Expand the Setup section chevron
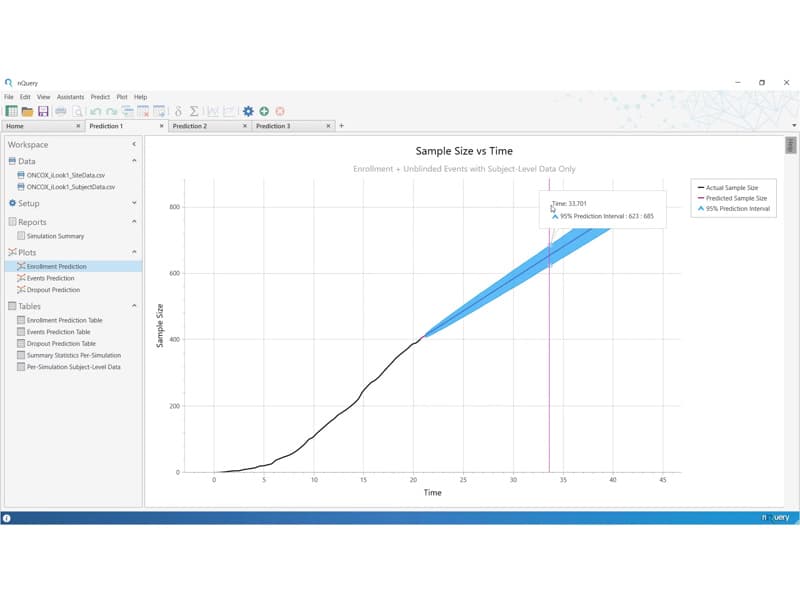The image size is (800, 600). click(134, 203)
